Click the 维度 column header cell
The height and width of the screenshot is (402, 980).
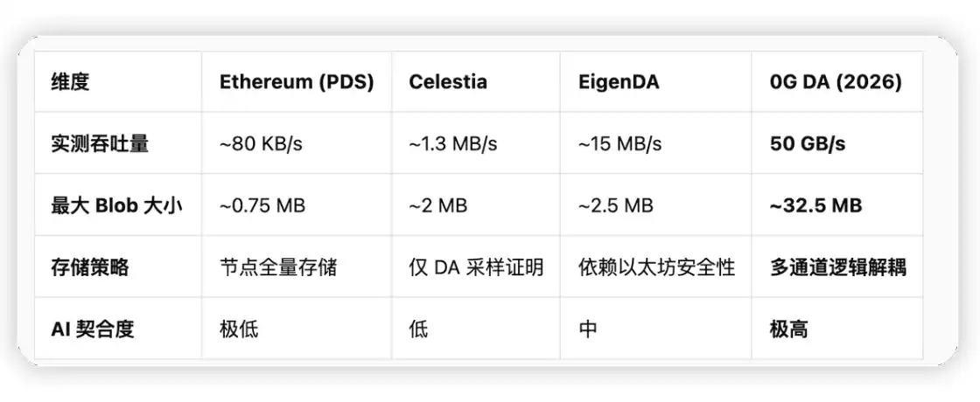pos(71,82)
